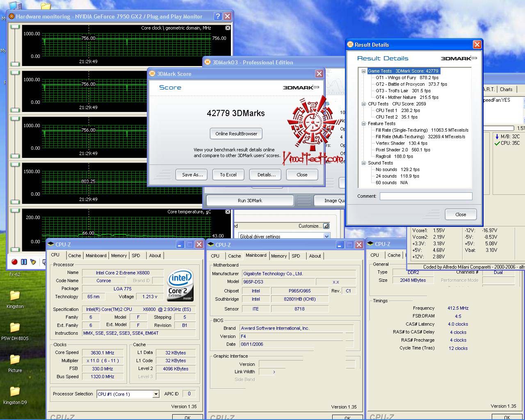Switch to Charts tab in SpeedFan

tap(506, 89)
